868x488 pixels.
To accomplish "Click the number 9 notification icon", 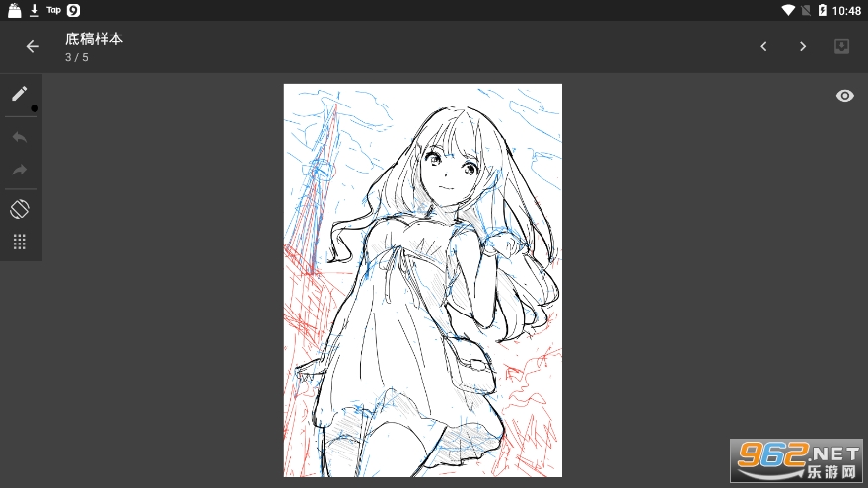I will pos(73,10).
